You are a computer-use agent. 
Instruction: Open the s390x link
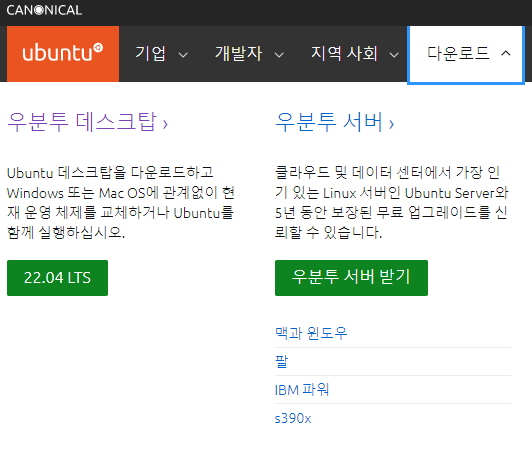(x=293, y=418)
